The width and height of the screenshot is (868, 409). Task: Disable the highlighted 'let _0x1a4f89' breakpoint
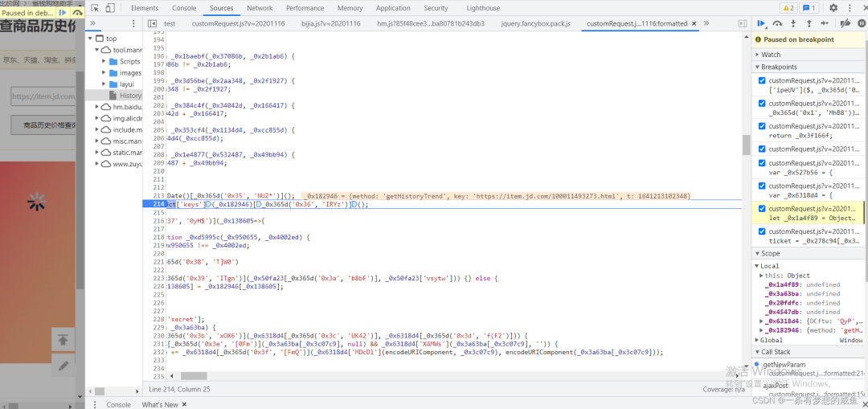click(762, 208)
